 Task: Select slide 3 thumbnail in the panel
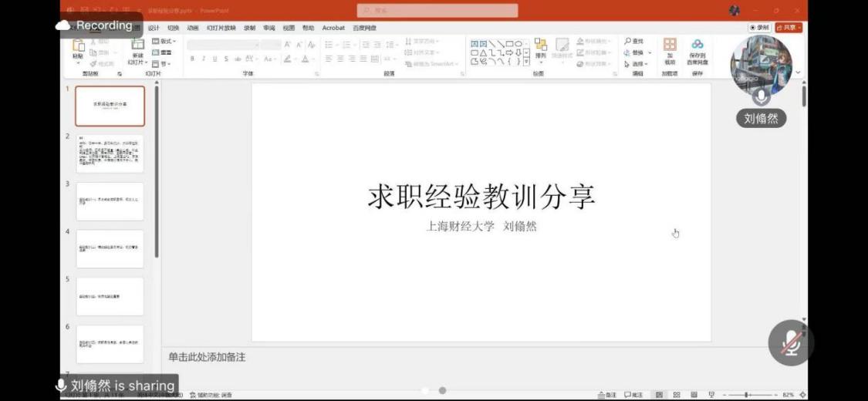110,201
